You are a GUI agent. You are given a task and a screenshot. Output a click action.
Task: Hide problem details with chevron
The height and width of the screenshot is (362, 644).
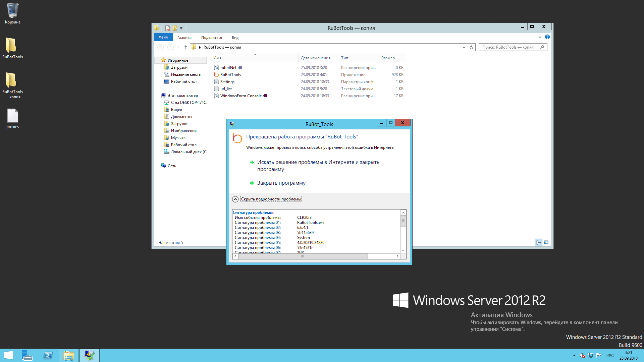point(235,199)
